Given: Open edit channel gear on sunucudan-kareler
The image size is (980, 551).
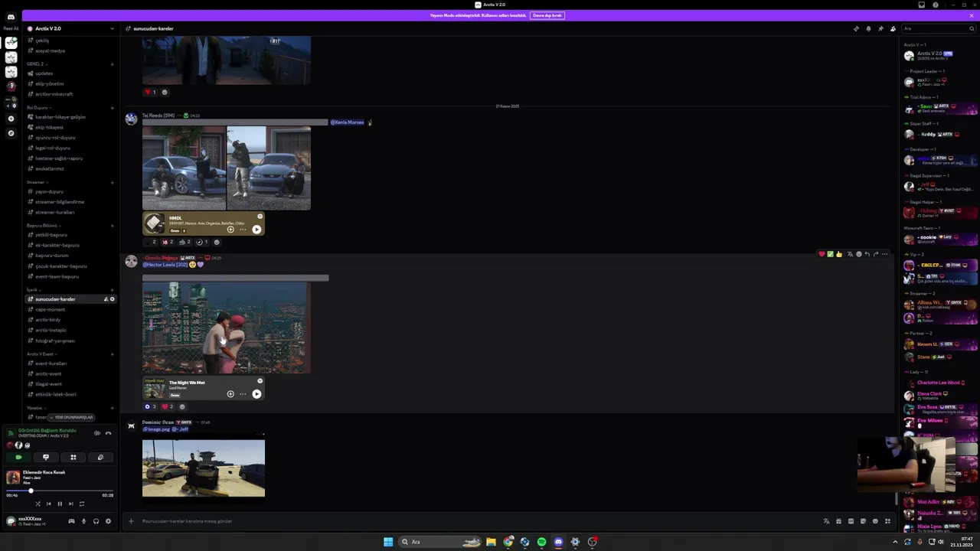Looking at the screenshot, I should (x=112, y=299).
